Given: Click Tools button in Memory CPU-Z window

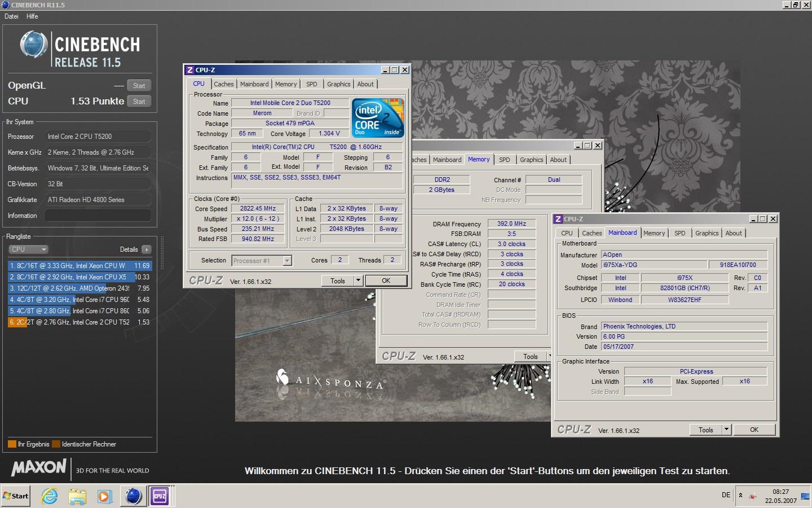Looking at the screenshot, I should 531,357.
